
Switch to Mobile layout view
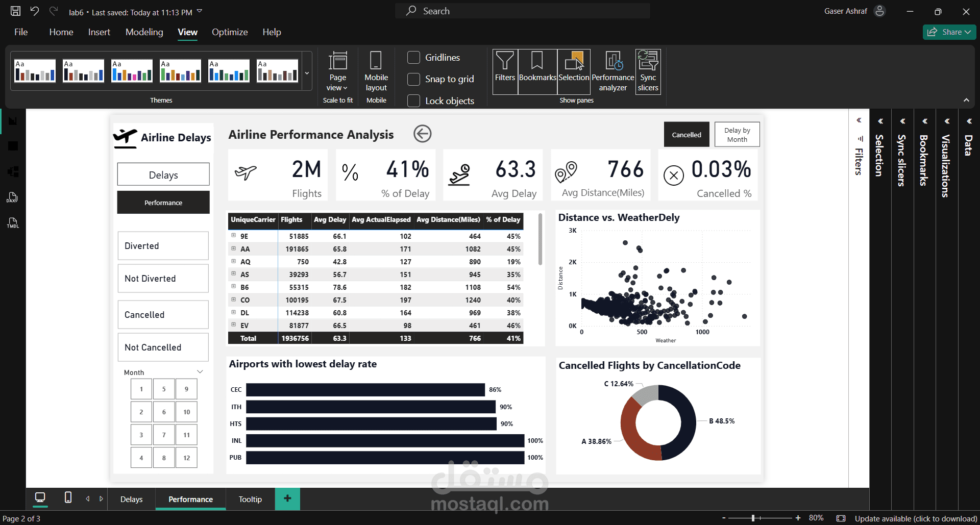pyautogui.click(x=376, y=72)
